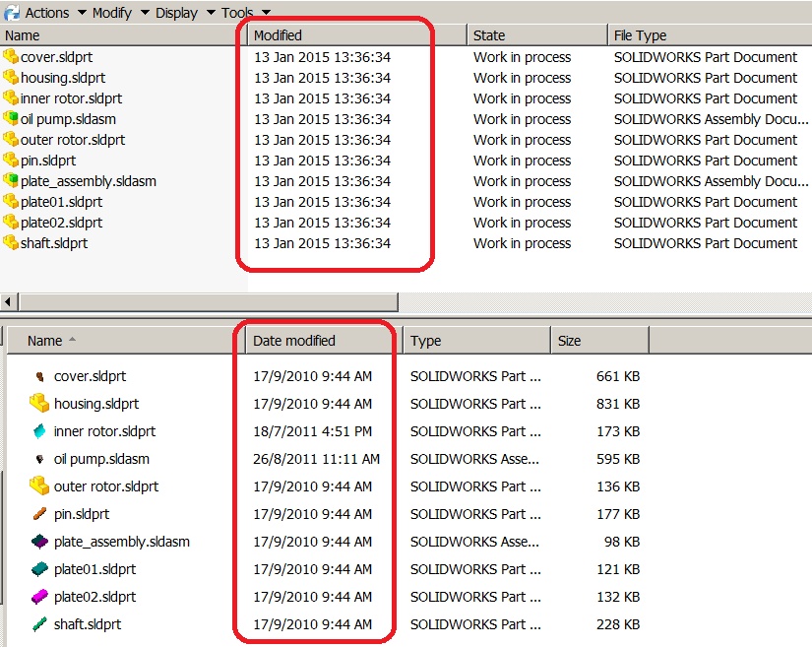Click the 831 KB size cell
Image resolution: width=812 pixels, height=647 pixels.
(x=618, y=404)
